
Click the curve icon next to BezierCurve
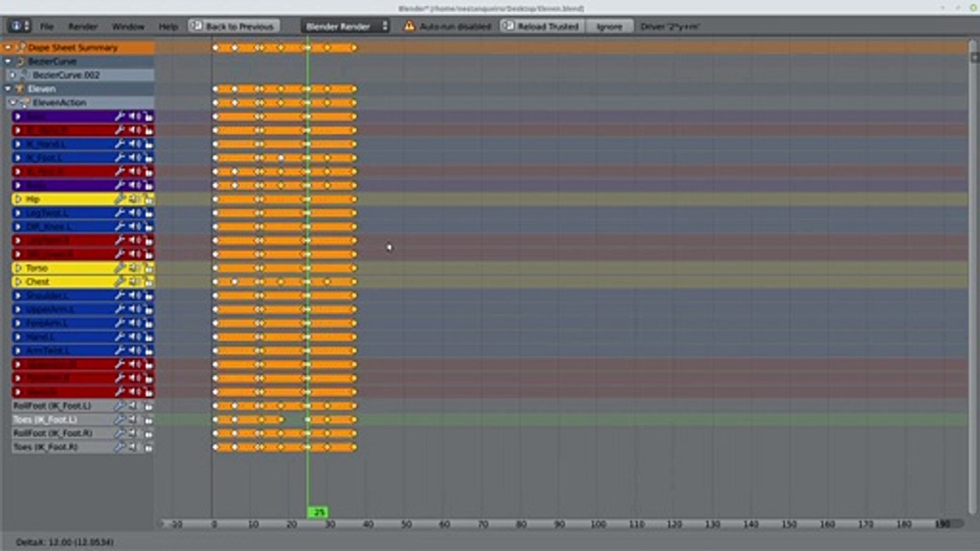click(21, 61)
